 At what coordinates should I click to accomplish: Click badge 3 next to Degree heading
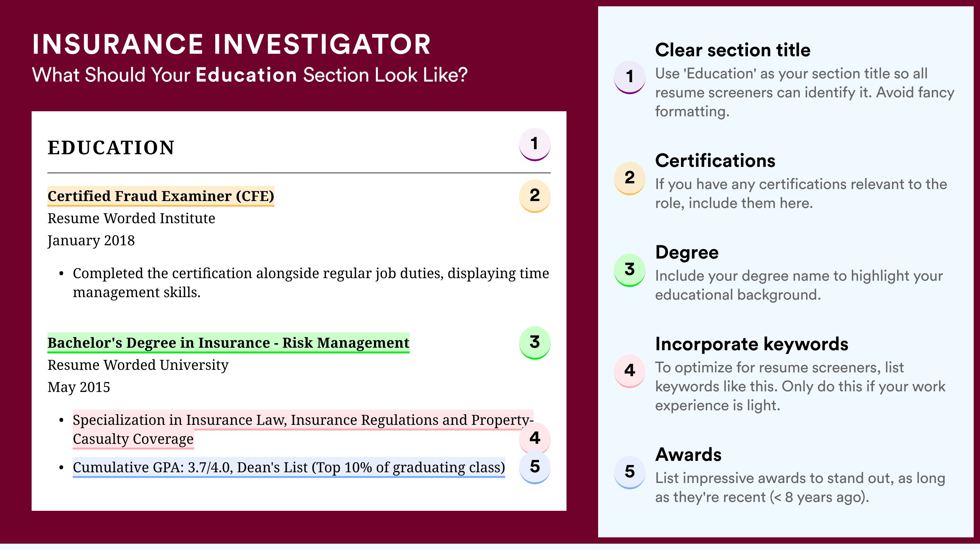pyautogui.click(x=630, y=270)
